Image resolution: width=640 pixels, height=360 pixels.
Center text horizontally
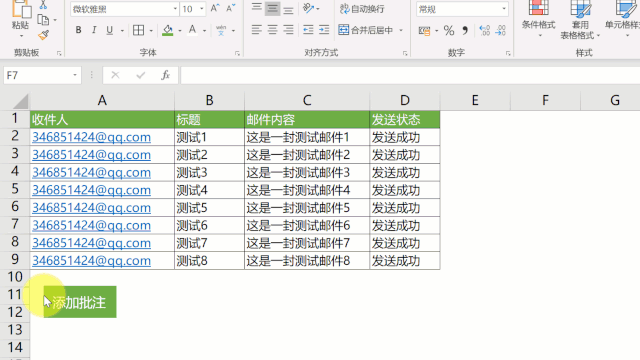coord(272,30)
